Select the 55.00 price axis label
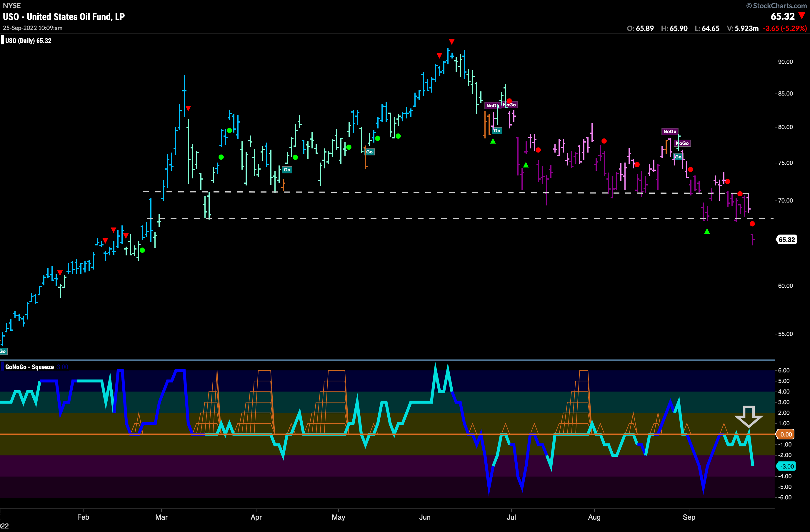The height and width of the screenshot is (532, 810). [x=785, y=334]
